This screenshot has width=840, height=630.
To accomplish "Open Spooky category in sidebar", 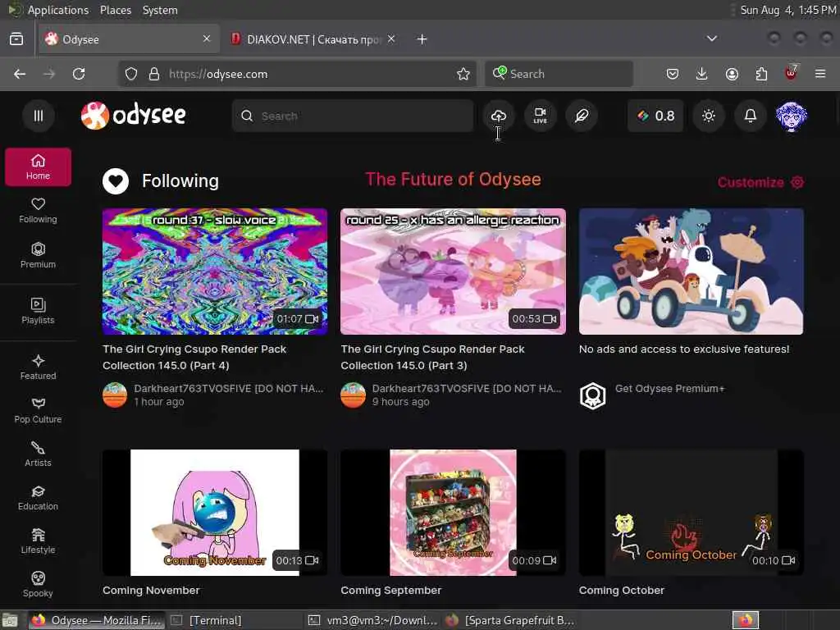I will 38,584.
